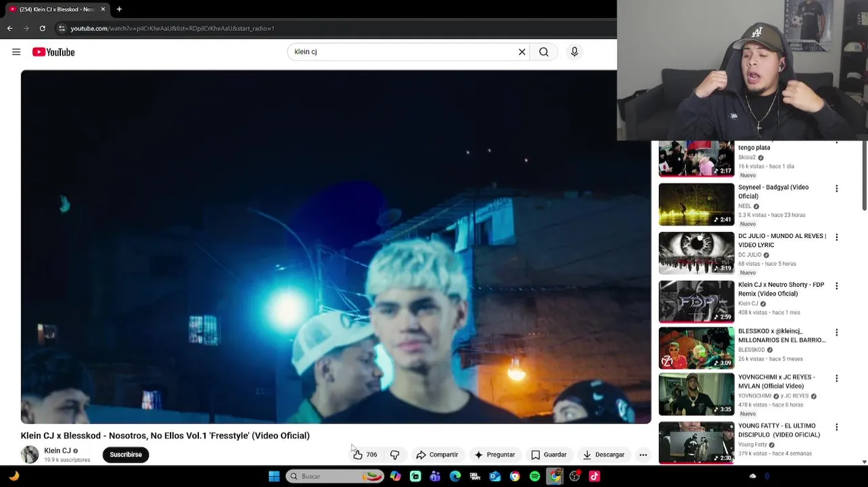Open Outlook from the taskbar
The width and height of the screenshot is (868, 487).
(495, 476)
